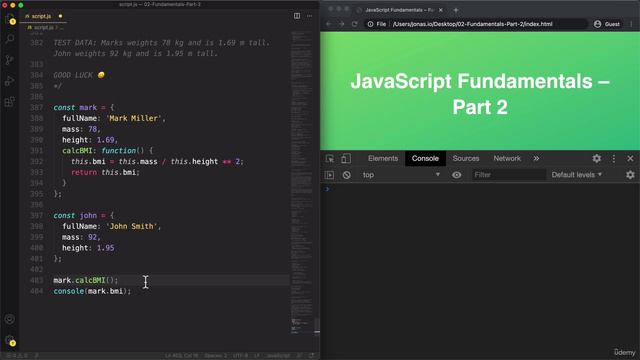Click 'return this.bmi' on line 393
This screenshot has height=360, width=640.
105,172
